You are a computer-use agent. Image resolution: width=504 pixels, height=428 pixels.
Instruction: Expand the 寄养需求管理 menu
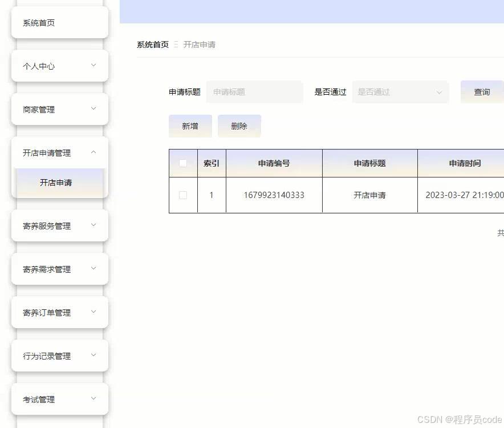(59, 269)
